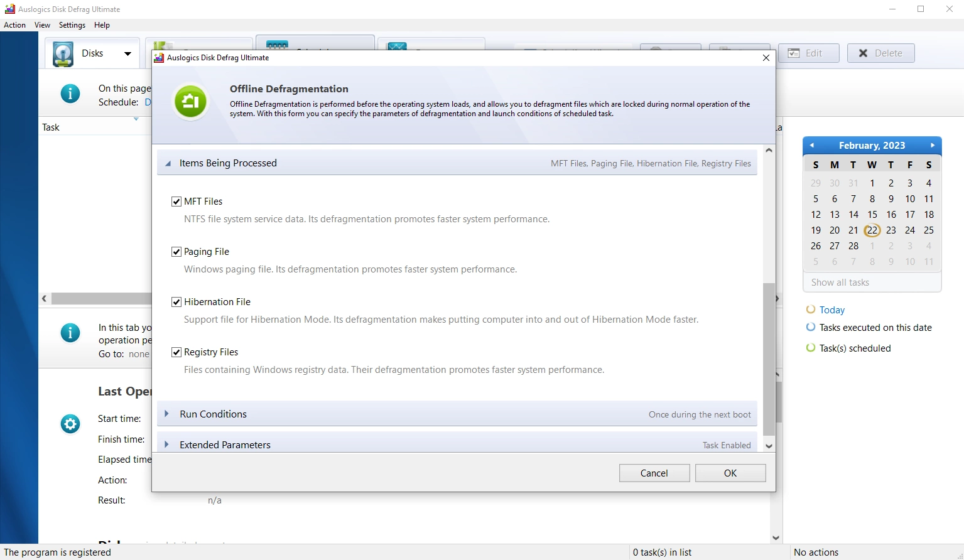Click the task list horizontal scroll left arrow

coord(44,298)
